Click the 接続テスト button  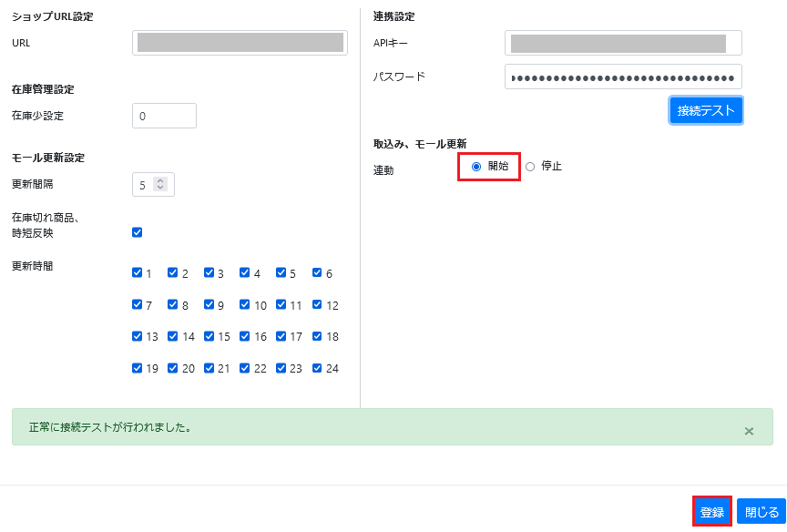click(706, 110)
